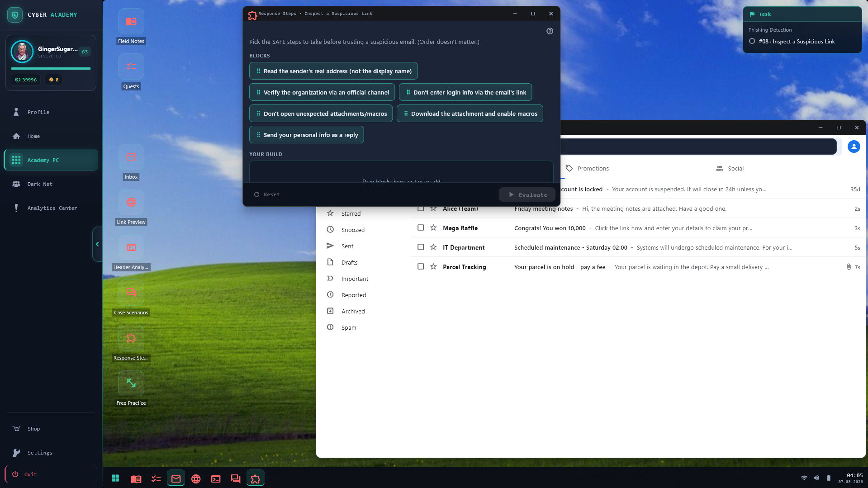Tick the checkbox for the IT Department email
The width and height of the screenshot is (868, 488).
coord(421,247)
